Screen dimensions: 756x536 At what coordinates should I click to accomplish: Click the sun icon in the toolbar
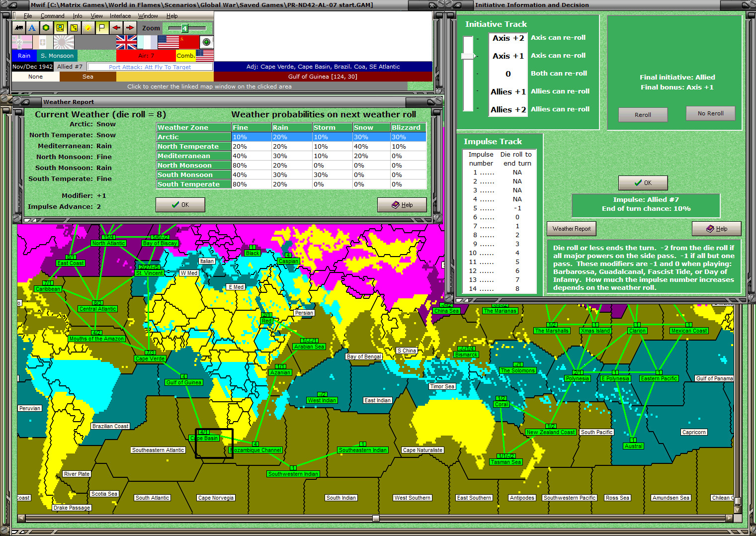[87, 28]
